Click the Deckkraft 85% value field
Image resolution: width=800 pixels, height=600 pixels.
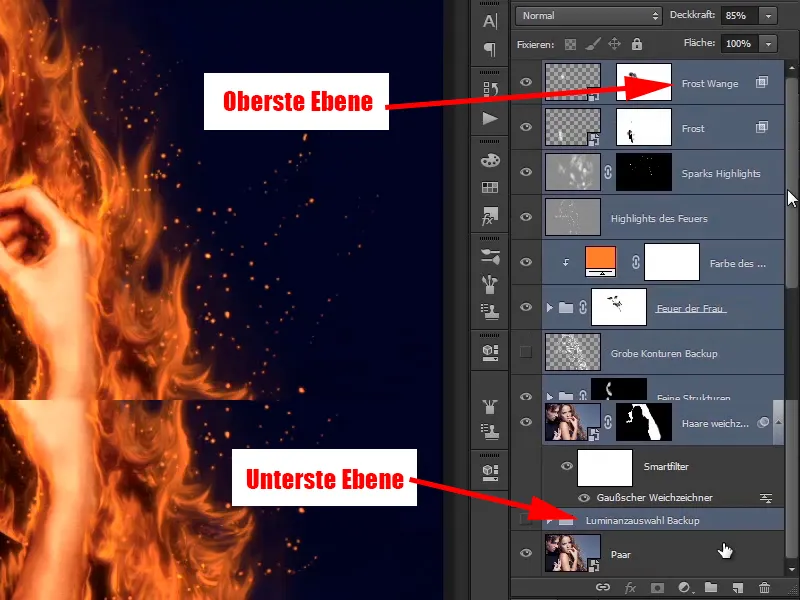[739, 16]
